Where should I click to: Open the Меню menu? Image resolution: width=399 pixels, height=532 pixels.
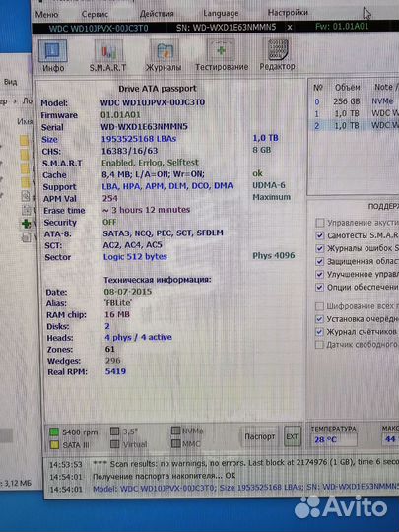click(46, 14)
